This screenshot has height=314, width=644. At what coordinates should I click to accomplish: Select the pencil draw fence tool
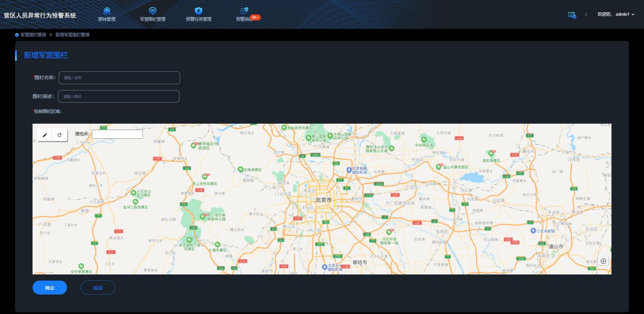[45, 135]
